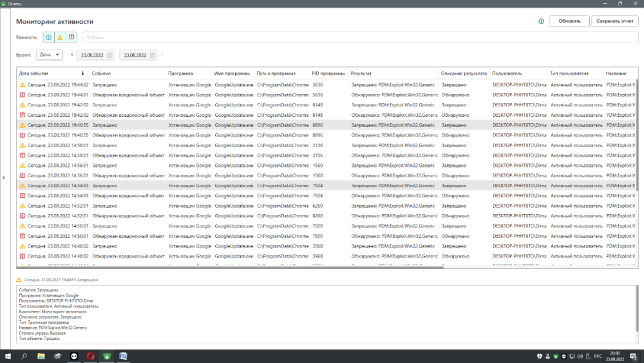Open Opera browser from the taskbar
Image resolution: width=644 pixels, height=363 pixels.
point(91,356)
